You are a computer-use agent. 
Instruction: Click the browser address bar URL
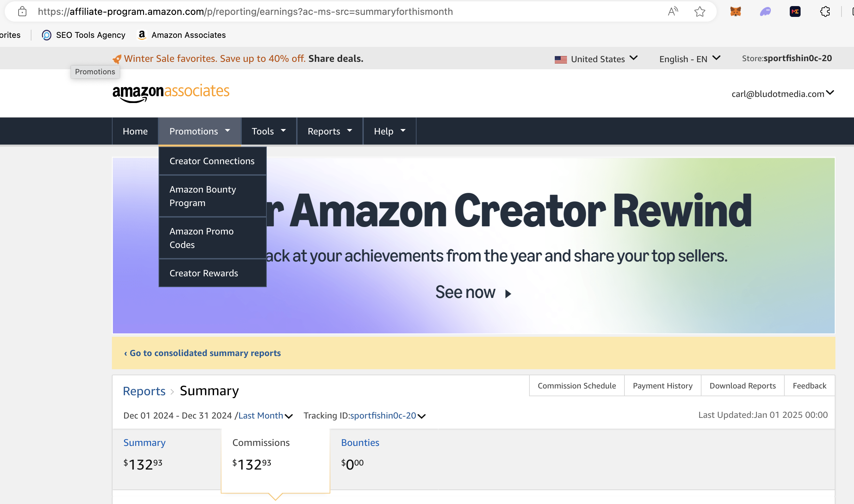click(245, 11)
